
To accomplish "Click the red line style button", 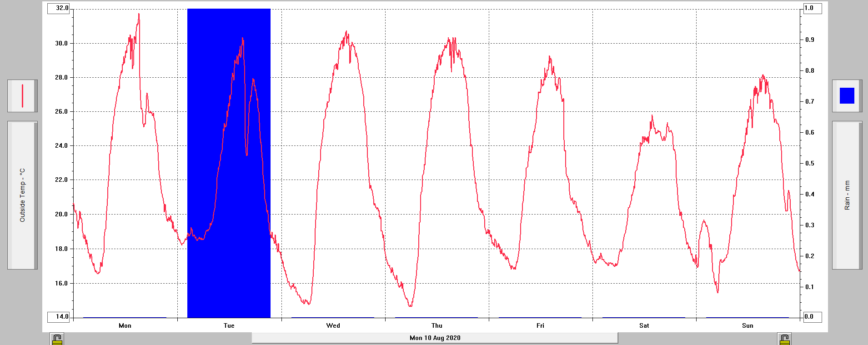I will pyautogui.click(x=22, y=96).
